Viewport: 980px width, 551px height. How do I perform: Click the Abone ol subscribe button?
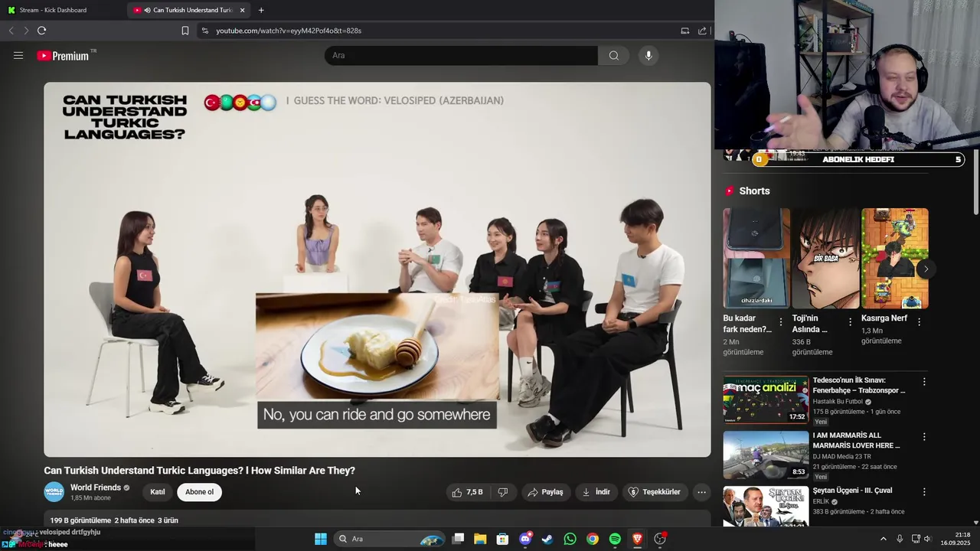199,492
